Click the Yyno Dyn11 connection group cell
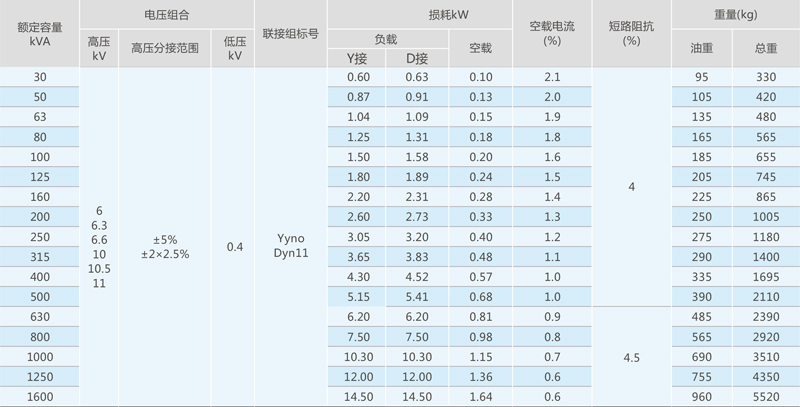 point(290,246)
